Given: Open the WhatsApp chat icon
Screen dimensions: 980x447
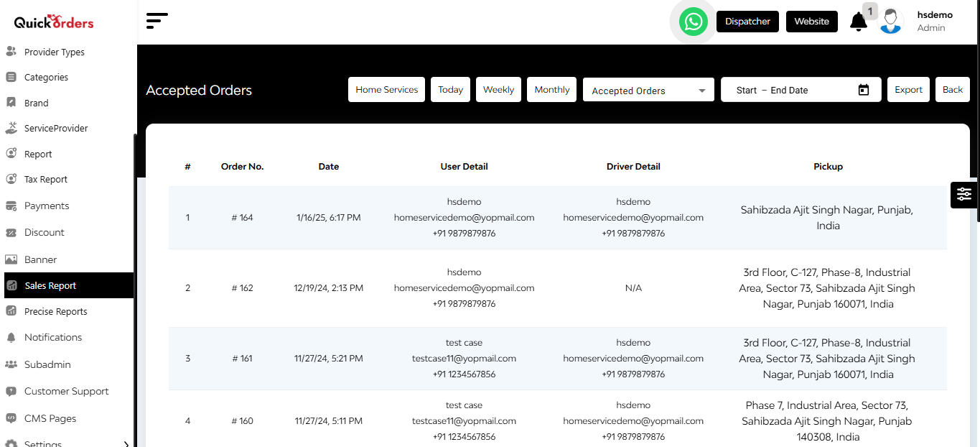Looking at the screenshot, I should pyautogui.click(x=693, y=22).
